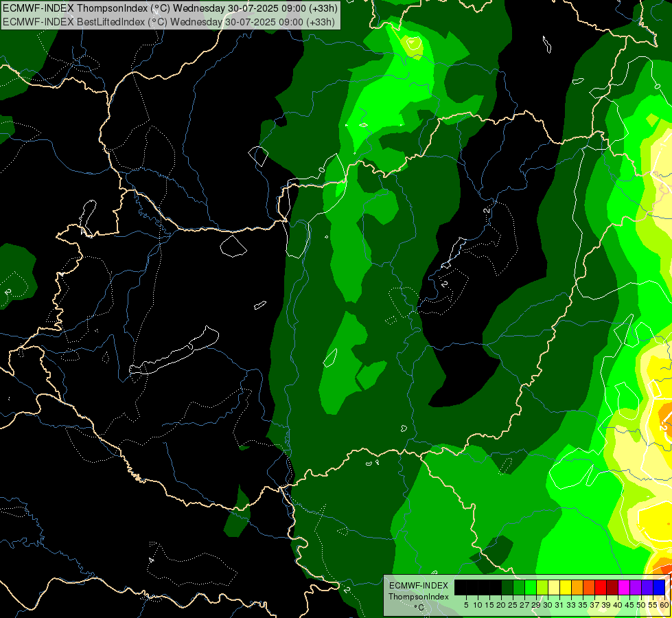Image resolution: width=672 pixels, height=618 pixels.
Task: Click the legend tick value '40'
Action: point(618,605)
